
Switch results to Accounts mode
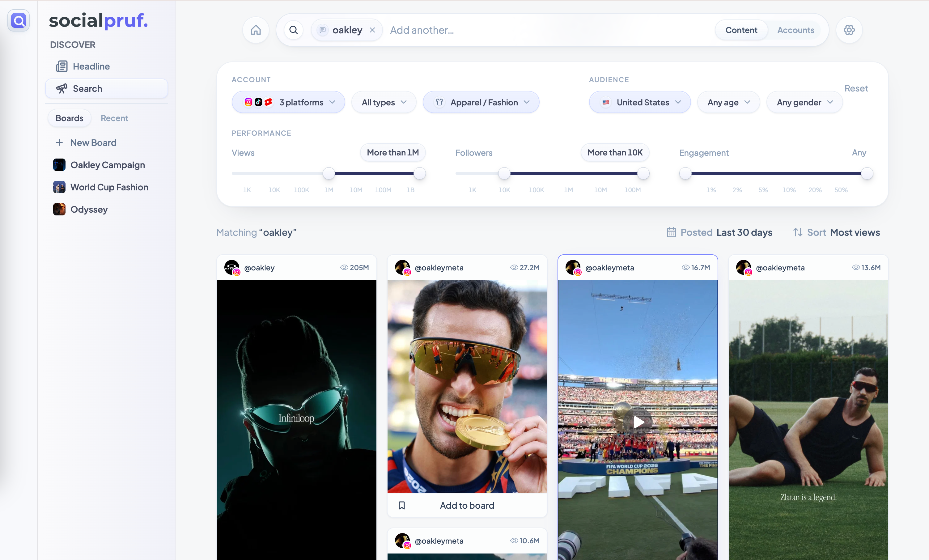(795, 30)
